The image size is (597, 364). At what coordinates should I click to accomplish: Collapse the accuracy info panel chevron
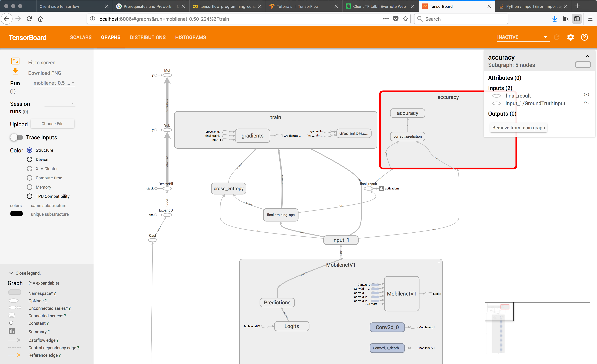click(587, 56)
